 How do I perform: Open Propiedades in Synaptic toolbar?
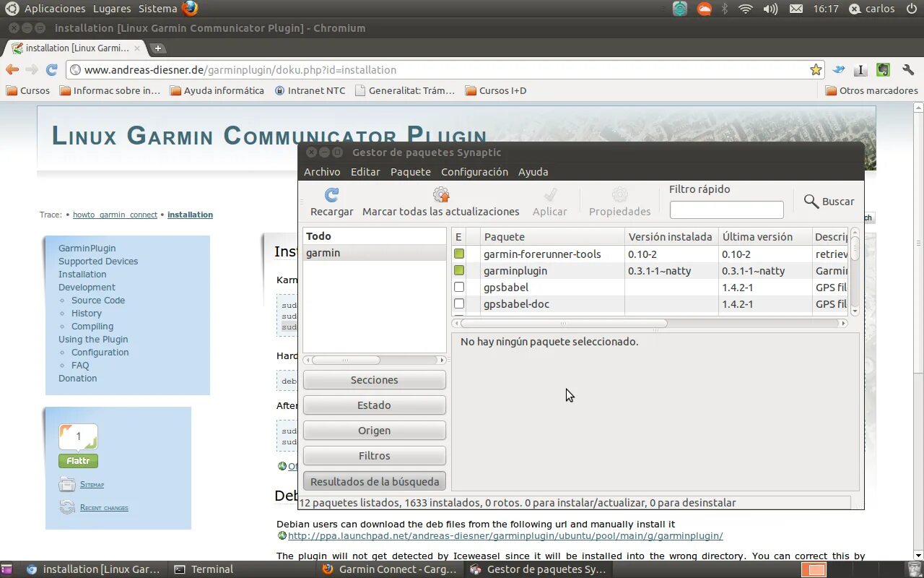[620, 202]
